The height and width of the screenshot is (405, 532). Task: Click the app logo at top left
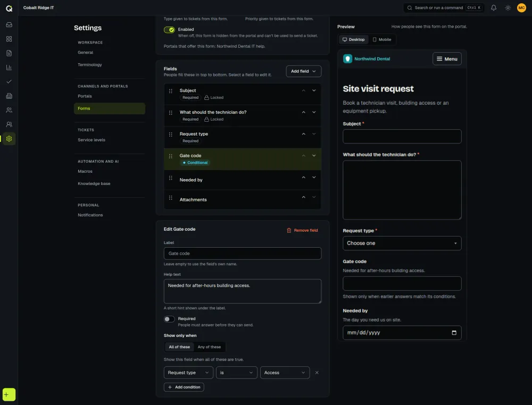click(x=9, y=8)
